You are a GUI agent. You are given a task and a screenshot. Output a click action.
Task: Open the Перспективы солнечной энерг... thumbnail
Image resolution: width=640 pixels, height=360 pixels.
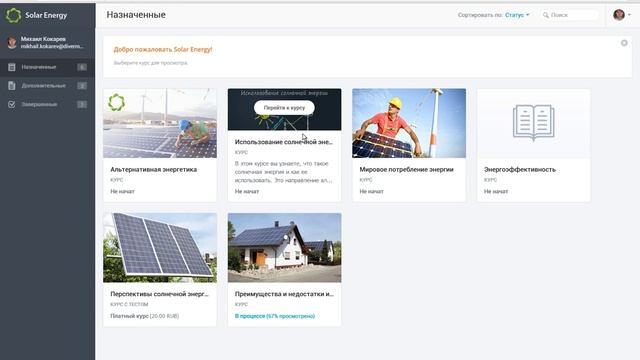tap(160, 248)
